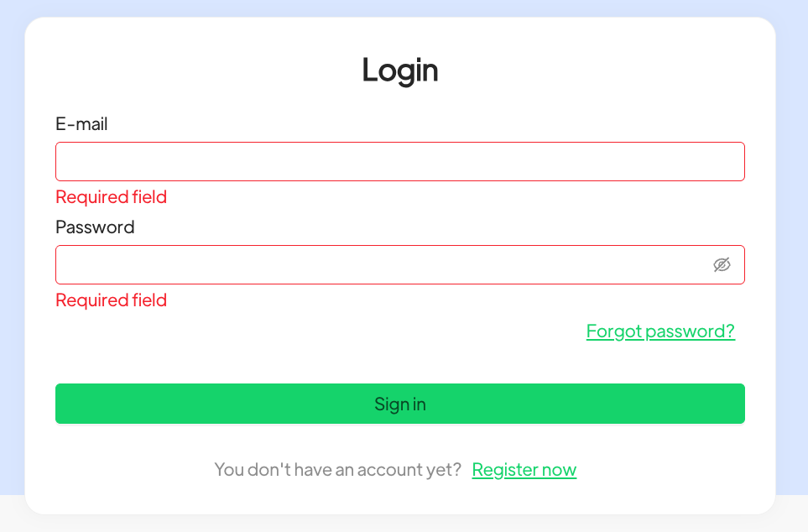The image size is (808, 532).
Task: Toggle password visibility eye icon
Action: pyautogui.click(x=722, y=265)
